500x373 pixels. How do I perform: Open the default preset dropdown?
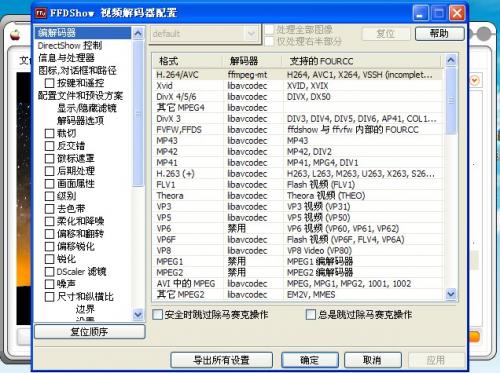click(205, 34)
